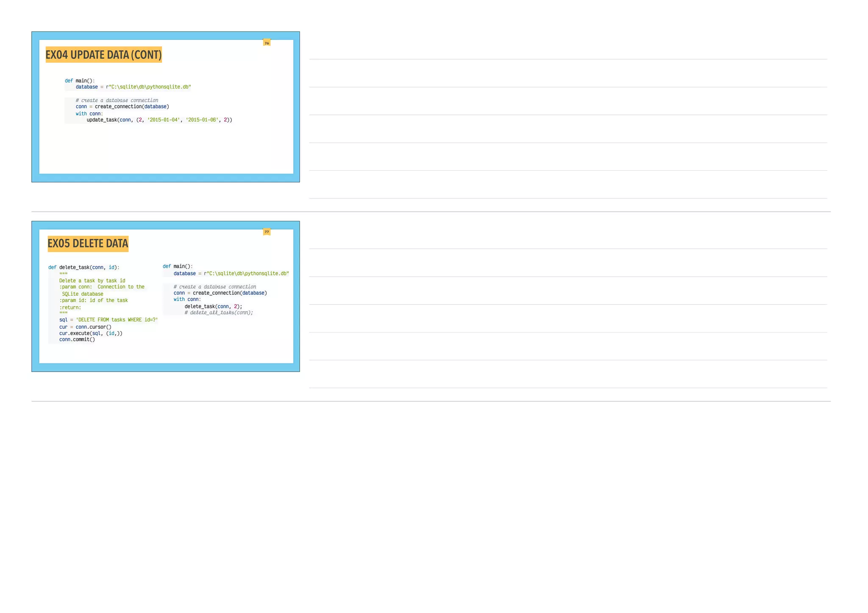
Task: Click the 'cur.execute(sql, (id,))' line
Action: 91,333
